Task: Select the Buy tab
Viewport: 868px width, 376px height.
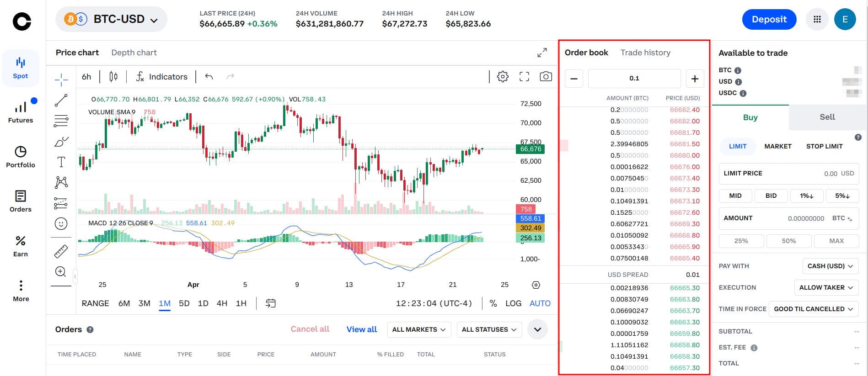Action: [750, 117]
